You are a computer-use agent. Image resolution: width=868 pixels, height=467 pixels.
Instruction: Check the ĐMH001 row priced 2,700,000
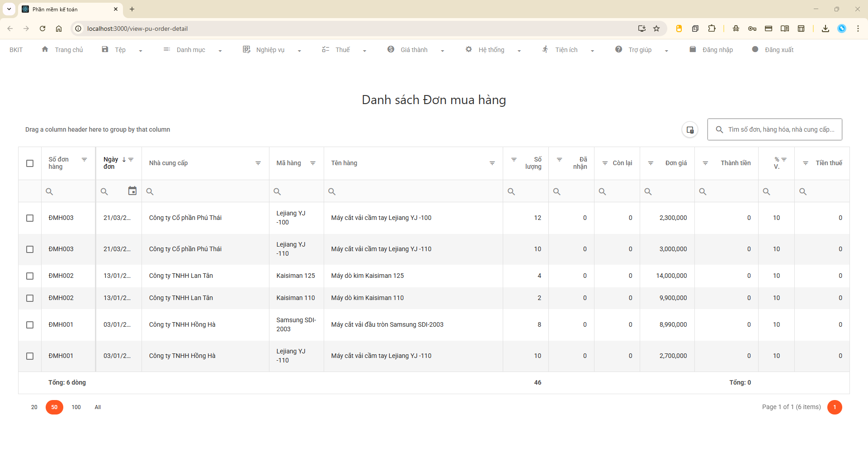pyautogui.click(x=30, y=356)
